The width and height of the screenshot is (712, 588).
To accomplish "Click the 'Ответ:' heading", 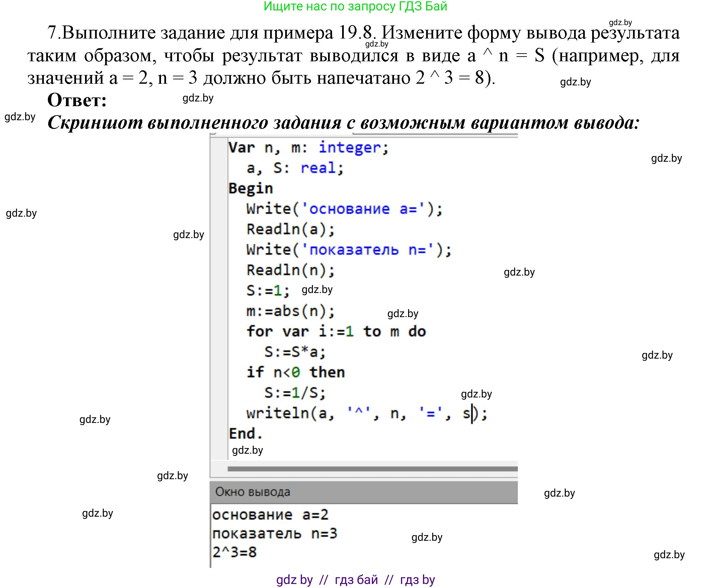I will coord(77,100).
